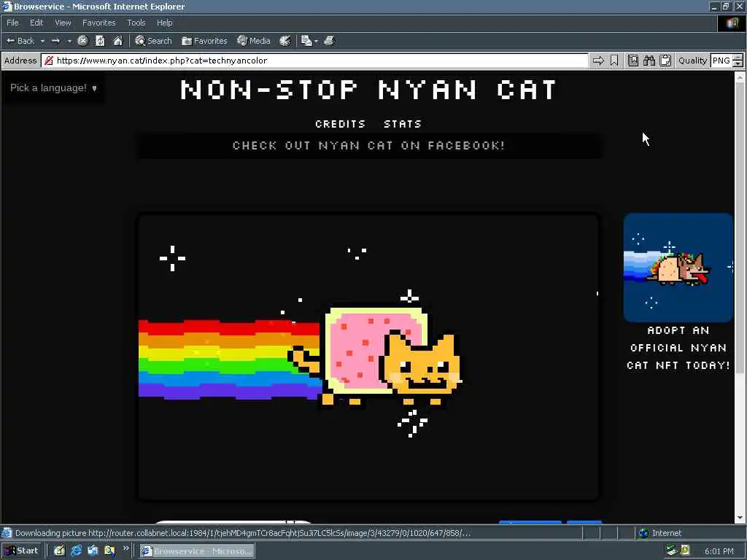
Task: Click the Windows logo throbber icon
Action: (732, 23)
